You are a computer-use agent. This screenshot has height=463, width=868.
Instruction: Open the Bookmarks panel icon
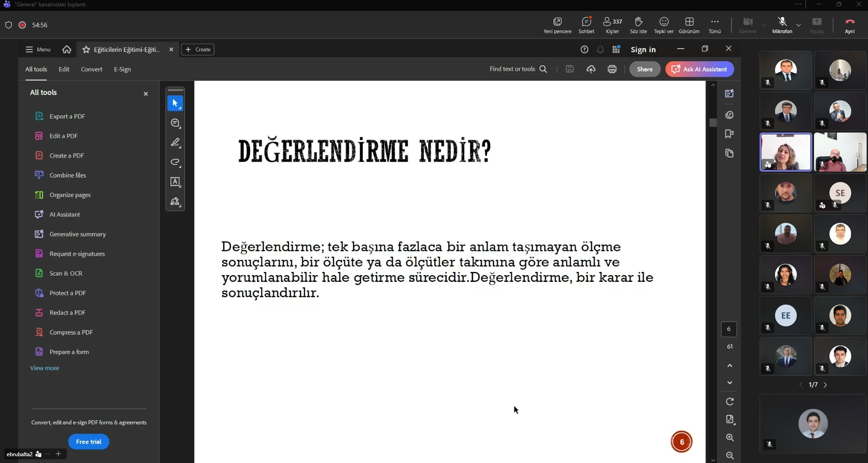tap(730, 134)
